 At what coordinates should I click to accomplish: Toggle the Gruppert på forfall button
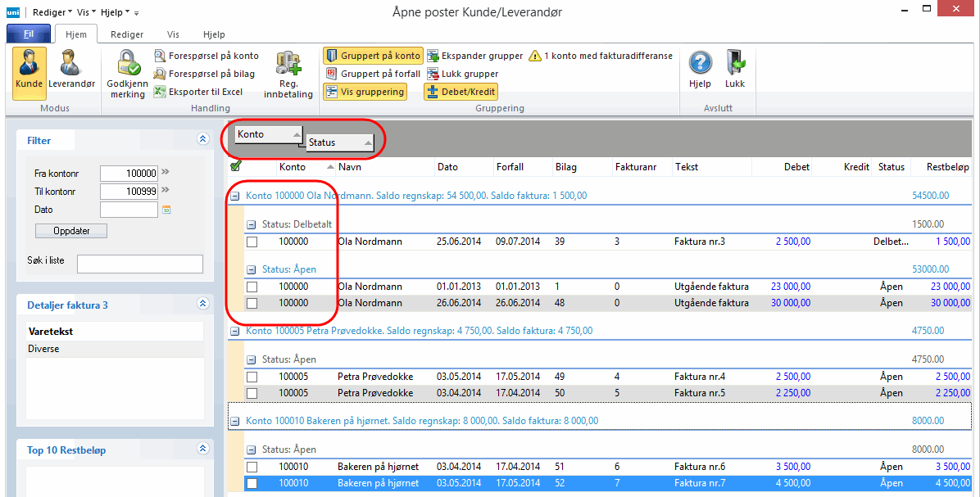coord(373,74)
